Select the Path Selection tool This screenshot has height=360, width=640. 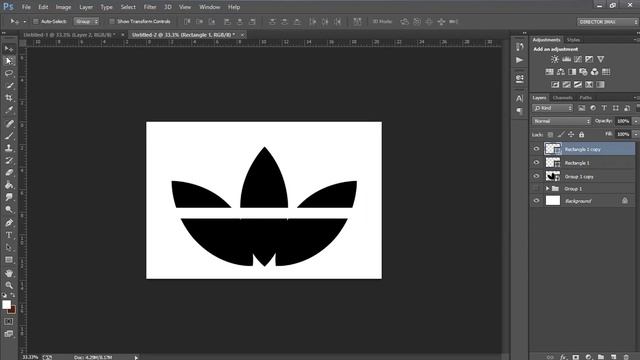[9, 247]
